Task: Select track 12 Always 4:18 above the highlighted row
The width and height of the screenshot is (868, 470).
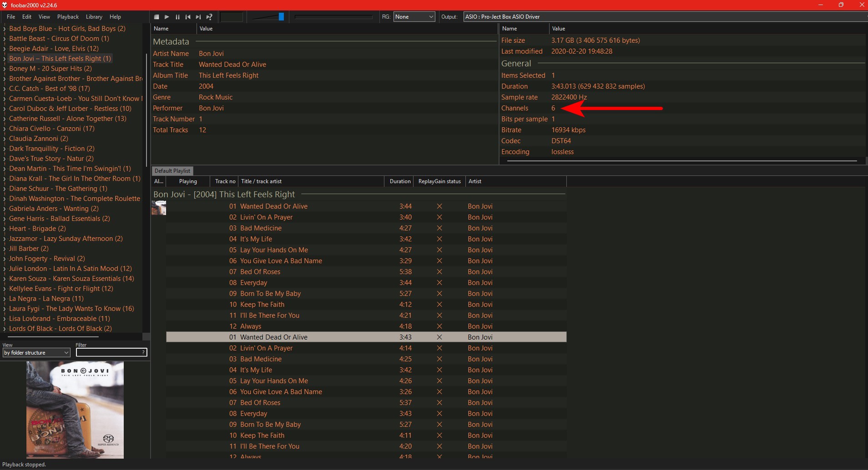Action: tap(366, 326)
